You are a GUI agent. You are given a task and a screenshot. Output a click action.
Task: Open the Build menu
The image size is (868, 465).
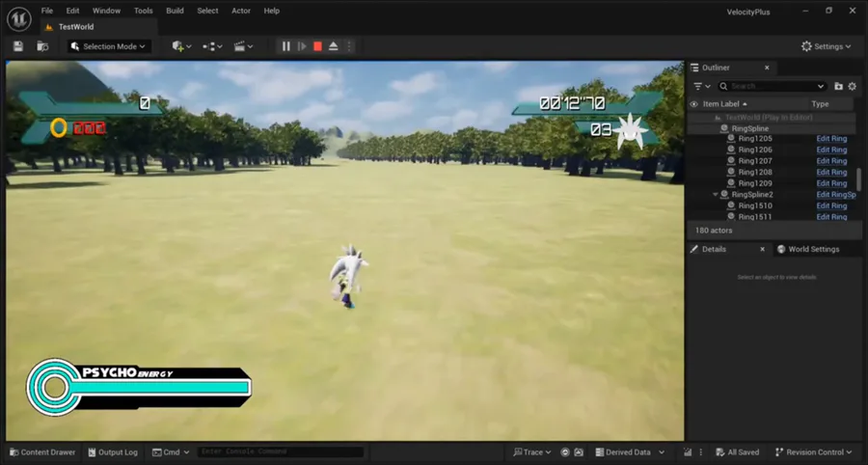175,11
